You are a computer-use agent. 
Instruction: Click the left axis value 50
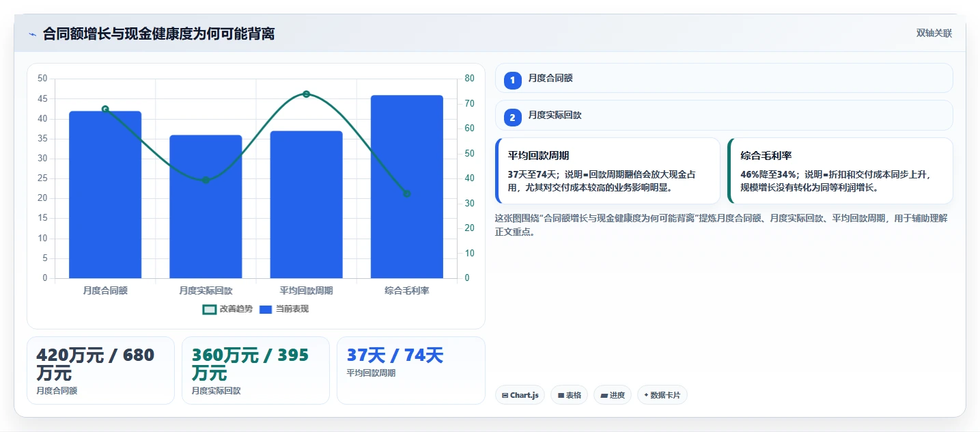click(x=42, y=79)
